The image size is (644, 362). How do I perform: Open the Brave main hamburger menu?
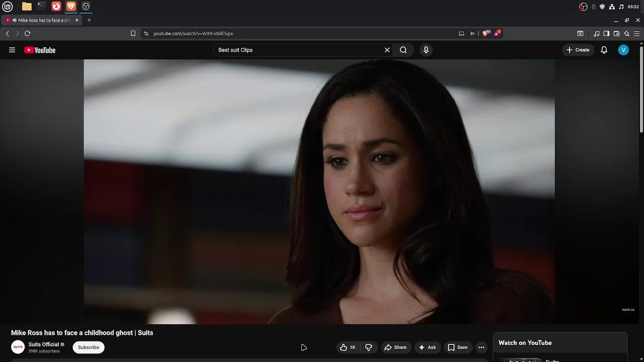tap(636, 33)
